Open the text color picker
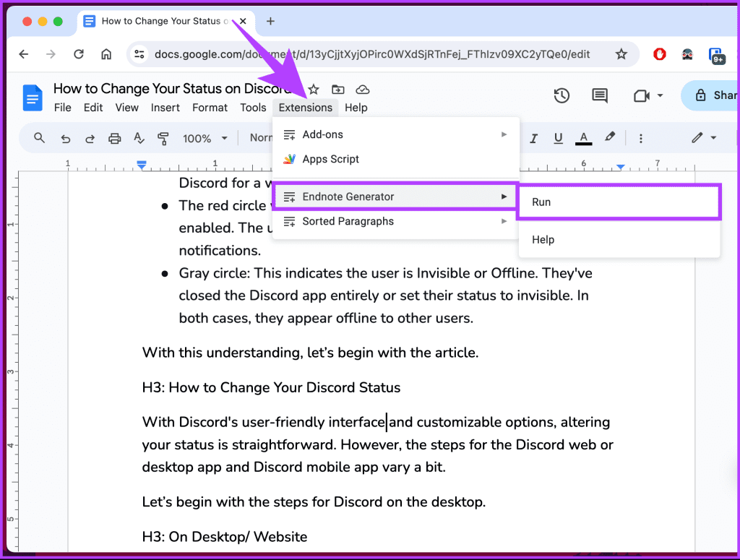 [x=584, y=138]
